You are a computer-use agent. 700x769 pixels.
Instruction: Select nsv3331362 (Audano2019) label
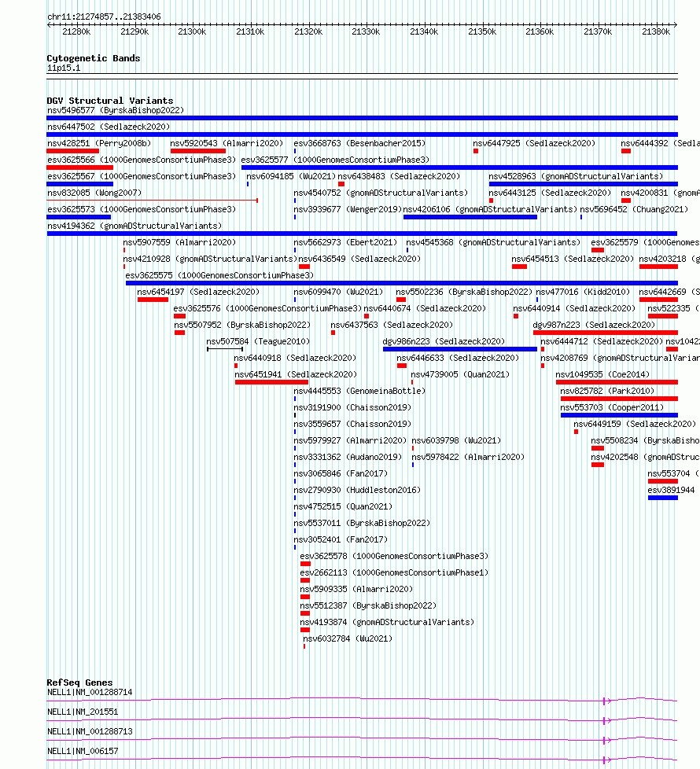(348, 458)
